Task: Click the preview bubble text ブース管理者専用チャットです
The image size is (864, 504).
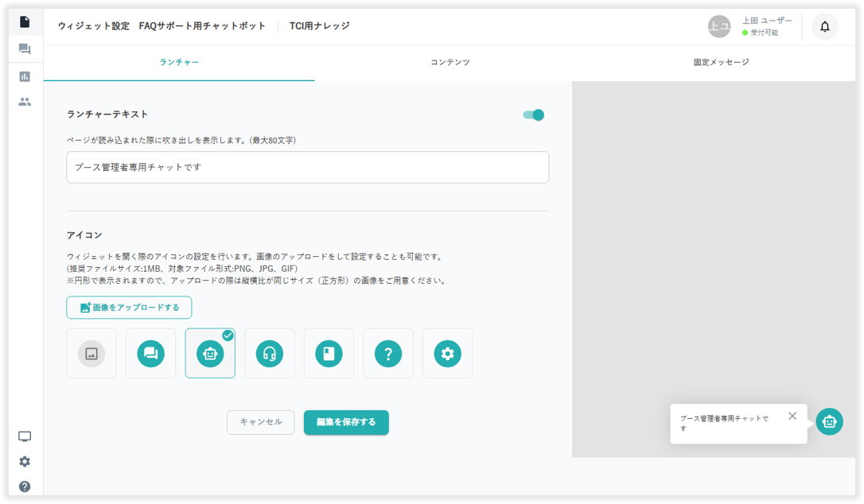Action: tap(724, 423)
